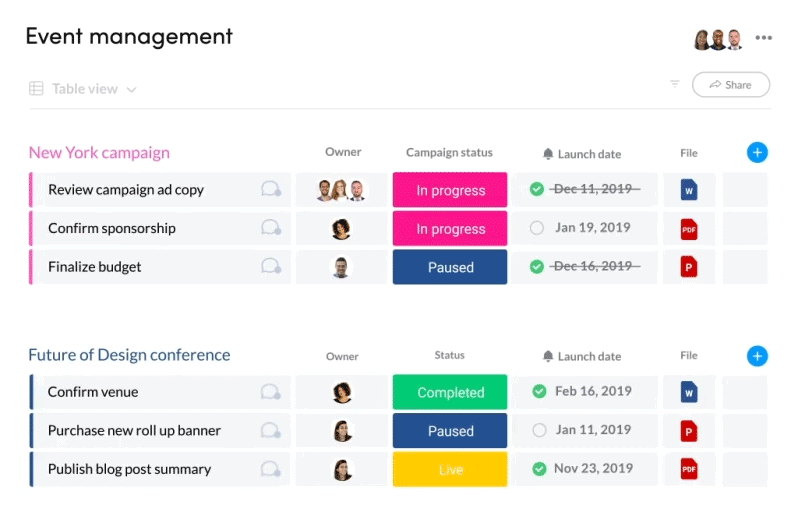
Task: Open board member avatars in header
Action: [718, 39]
